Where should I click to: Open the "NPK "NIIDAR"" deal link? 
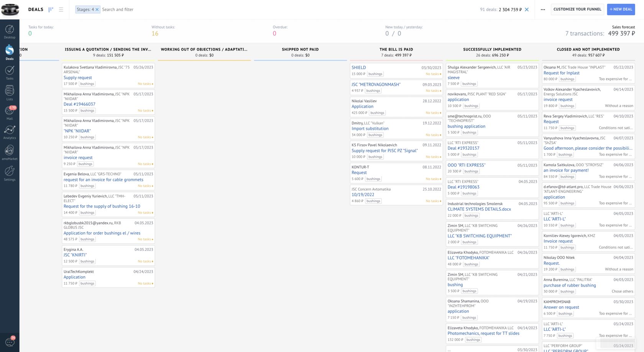77,131
